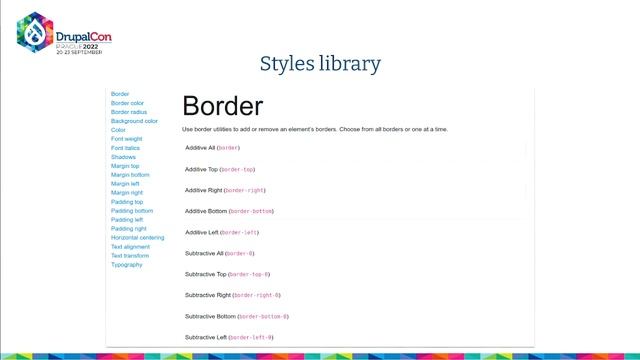This screenshot has height=360, width=640.
Task: Go to Border radius in the sidebar
Action: (x=129, y=112)
